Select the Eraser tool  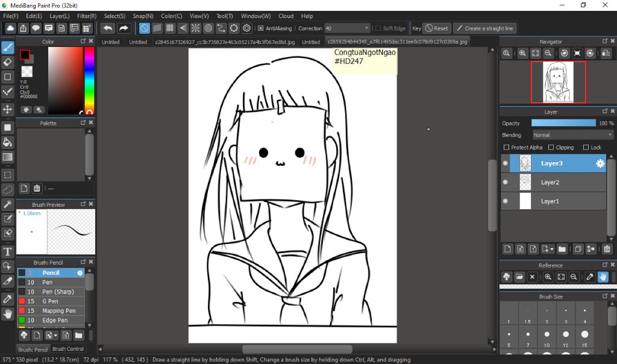7,62
